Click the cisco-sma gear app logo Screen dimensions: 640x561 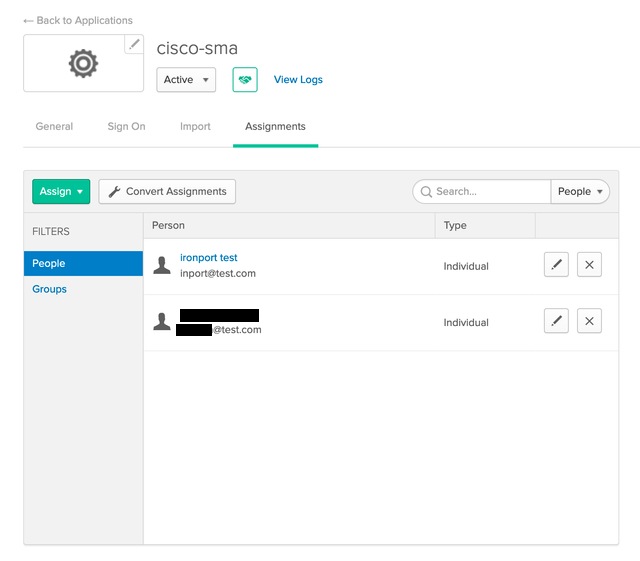pos(83,63)
